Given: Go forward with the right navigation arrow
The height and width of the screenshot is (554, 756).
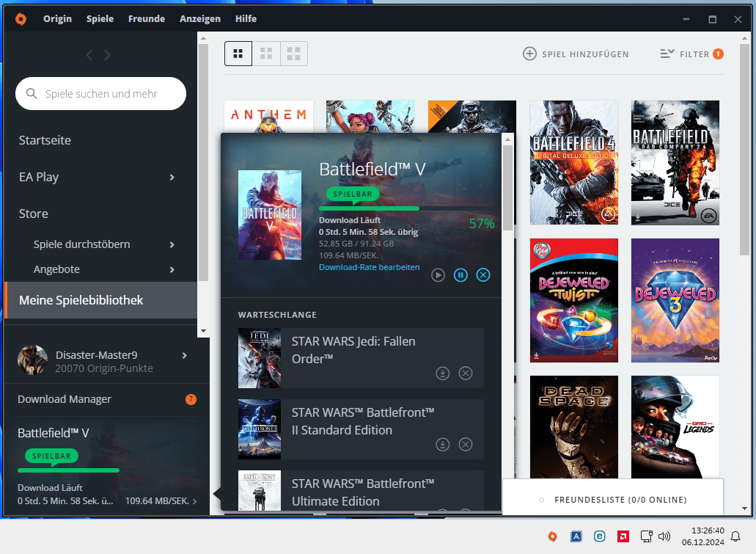Looking at the screenshot, I should coord(107,55).
